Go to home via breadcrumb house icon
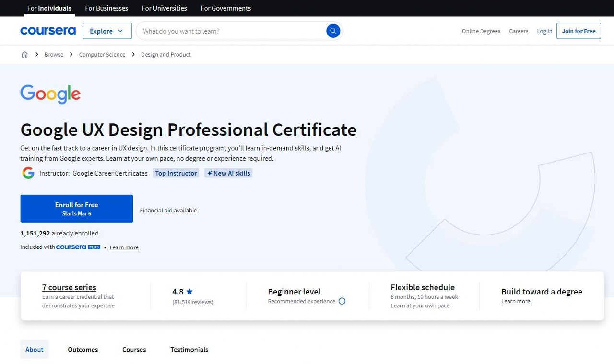This screenshot has height=364, width=614. (25, 54)
